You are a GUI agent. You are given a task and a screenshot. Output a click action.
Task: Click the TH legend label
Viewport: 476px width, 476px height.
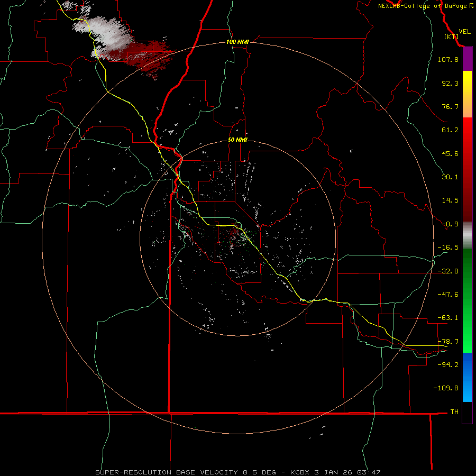(x=454, y=411)
